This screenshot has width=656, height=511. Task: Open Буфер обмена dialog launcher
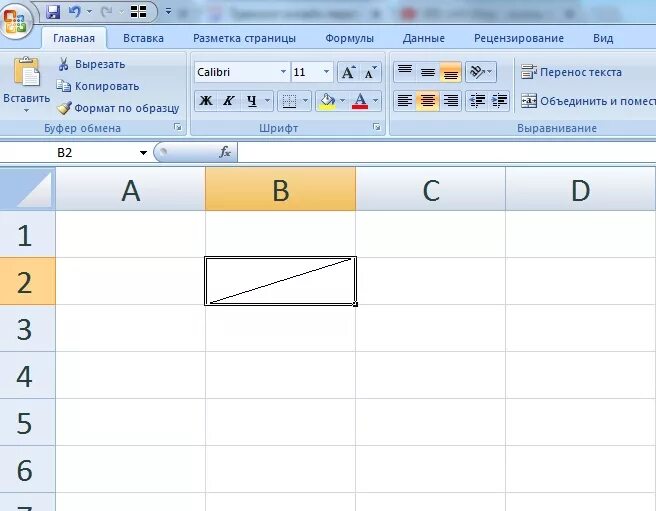[x=178, y=127]
